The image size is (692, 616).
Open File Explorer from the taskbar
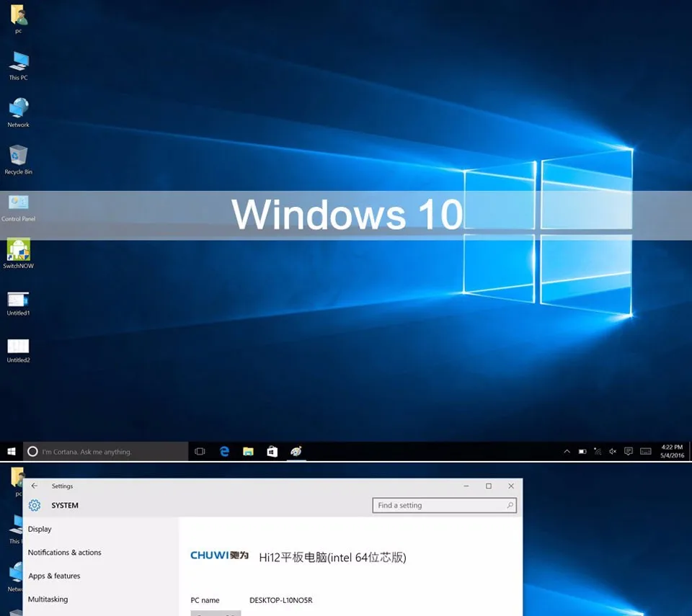click(248, 452)
